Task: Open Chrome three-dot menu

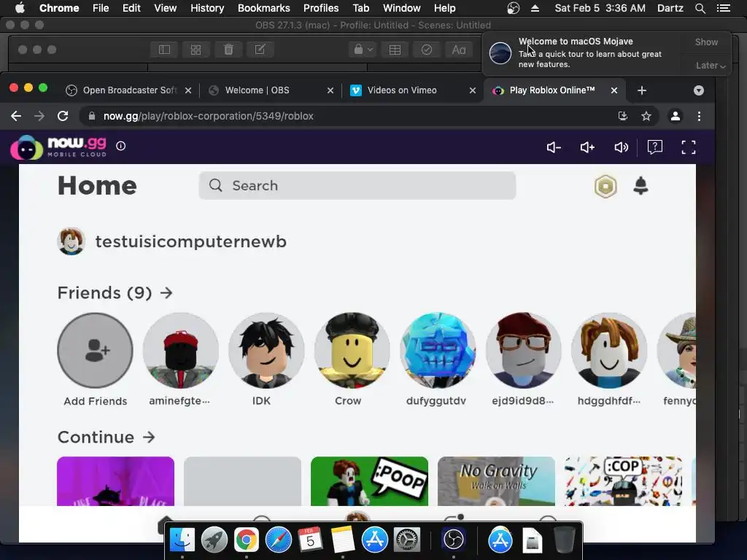Action: tap(699, 116)
